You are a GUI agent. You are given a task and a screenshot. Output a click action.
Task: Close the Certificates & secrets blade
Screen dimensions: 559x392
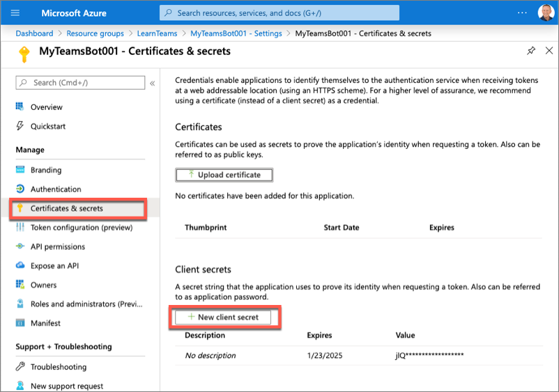(x=549, y=51)
